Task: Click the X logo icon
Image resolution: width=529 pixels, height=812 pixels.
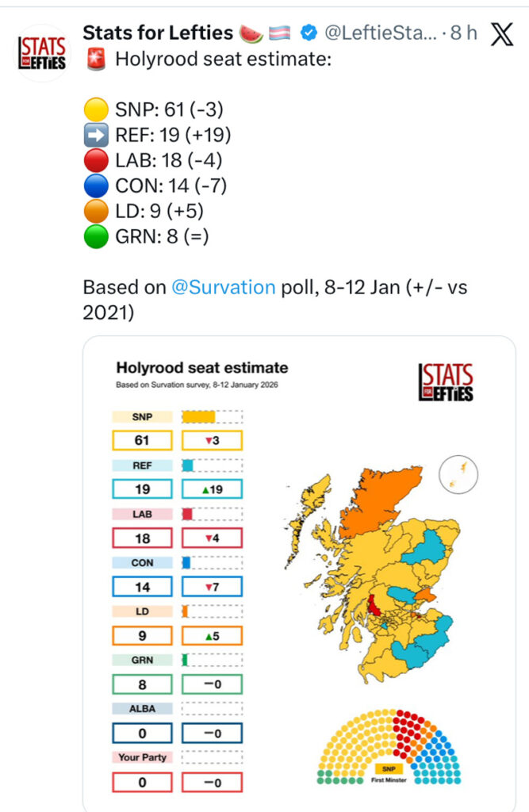Action: 501,34
